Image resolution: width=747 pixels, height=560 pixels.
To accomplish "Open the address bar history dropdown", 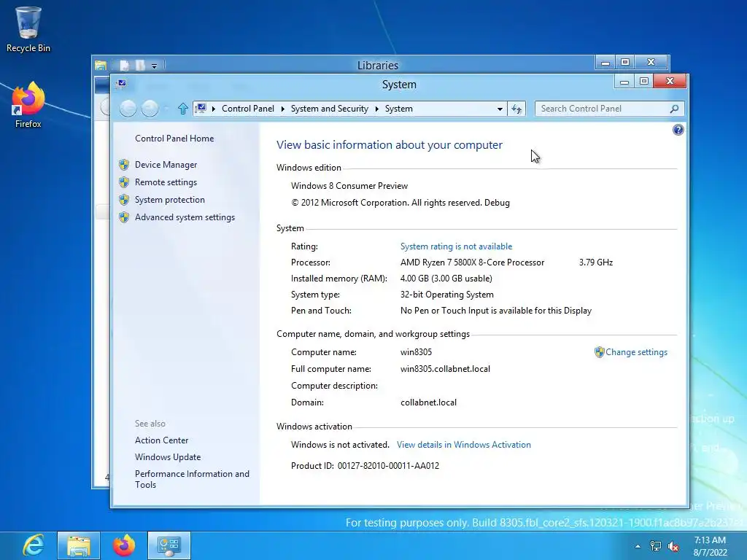I will [500, 109].
